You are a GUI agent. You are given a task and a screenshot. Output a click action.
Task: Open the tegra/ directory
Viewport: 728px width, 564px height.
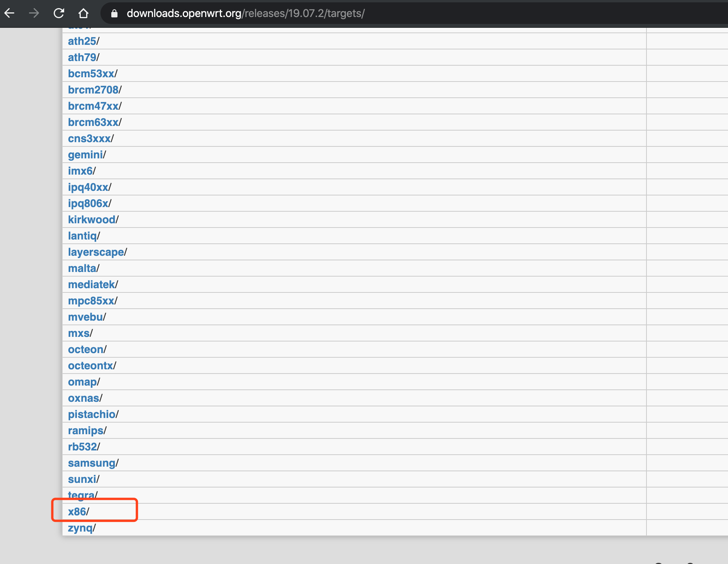pyautogui.click(x=81, y=495)
